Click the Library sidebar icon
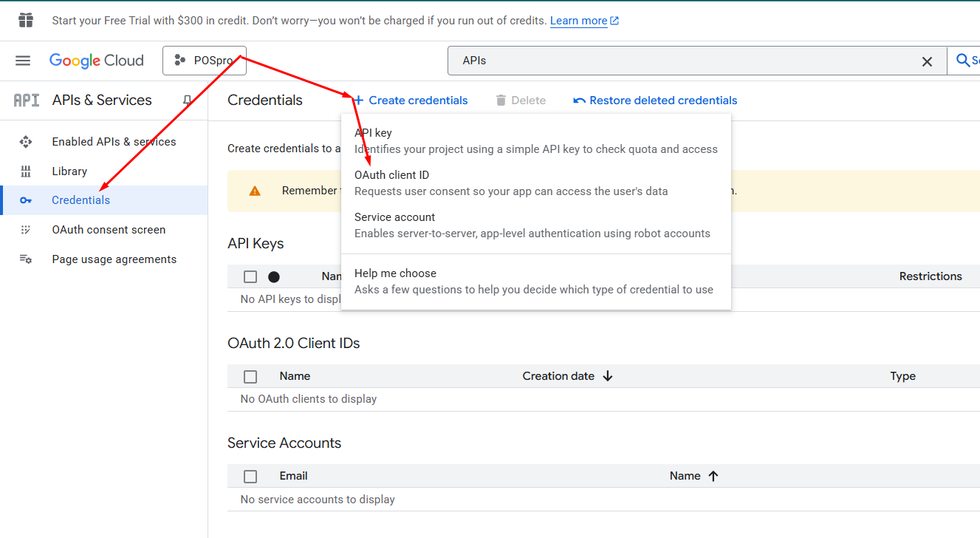This screenshot has height=538, width=980. (26, 171)
